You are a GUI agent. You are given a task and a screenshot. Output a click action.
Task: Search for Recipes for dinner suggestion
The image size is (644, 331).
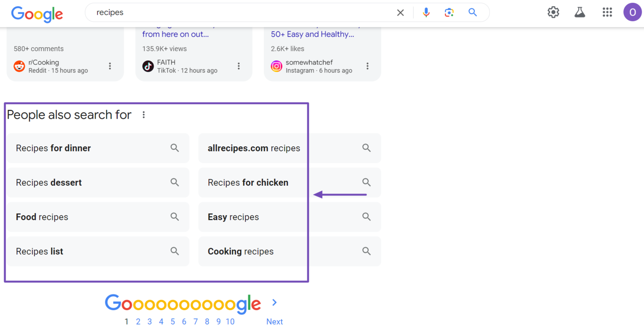click(x=98, y=148)
